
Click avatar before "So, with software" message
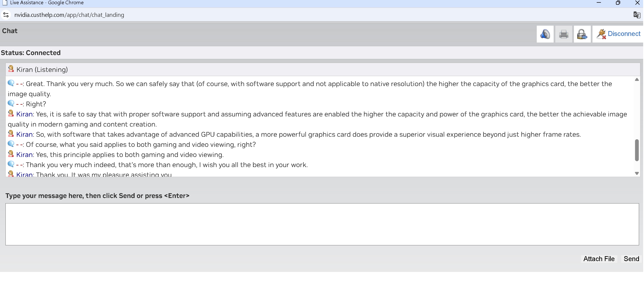[x=11, y=134]
